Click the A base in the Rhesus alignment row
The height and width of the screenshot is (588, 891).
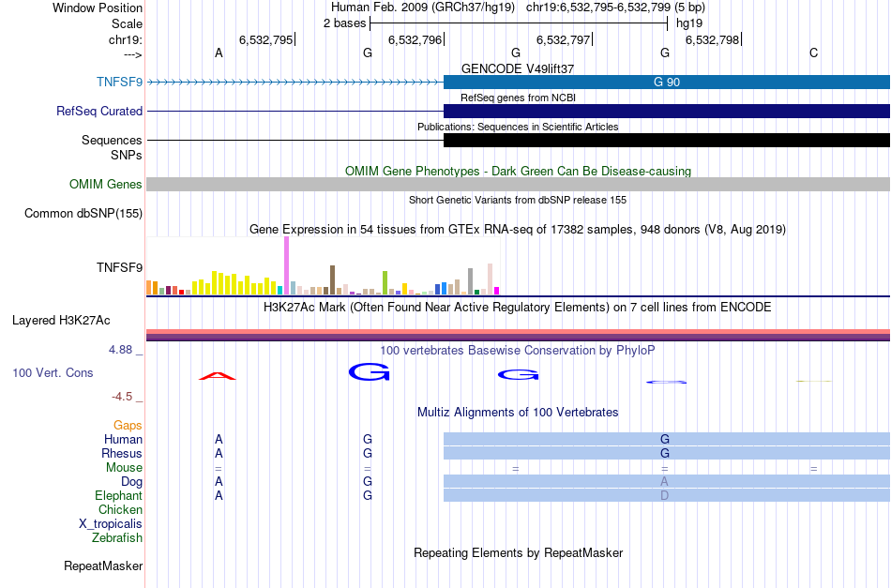pyautogui.click(x=219, y=453)
